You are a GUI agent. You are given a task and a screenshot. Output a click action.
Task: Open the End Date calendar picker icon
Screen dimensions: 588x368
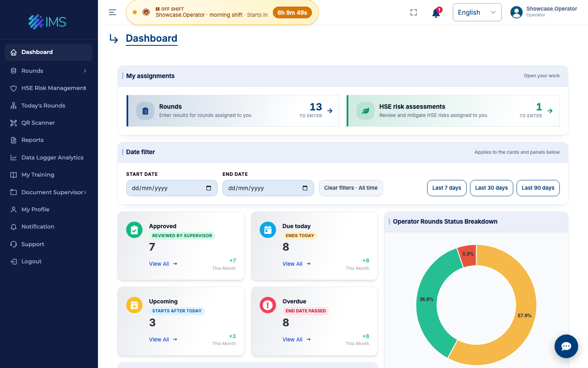(305, 188)
